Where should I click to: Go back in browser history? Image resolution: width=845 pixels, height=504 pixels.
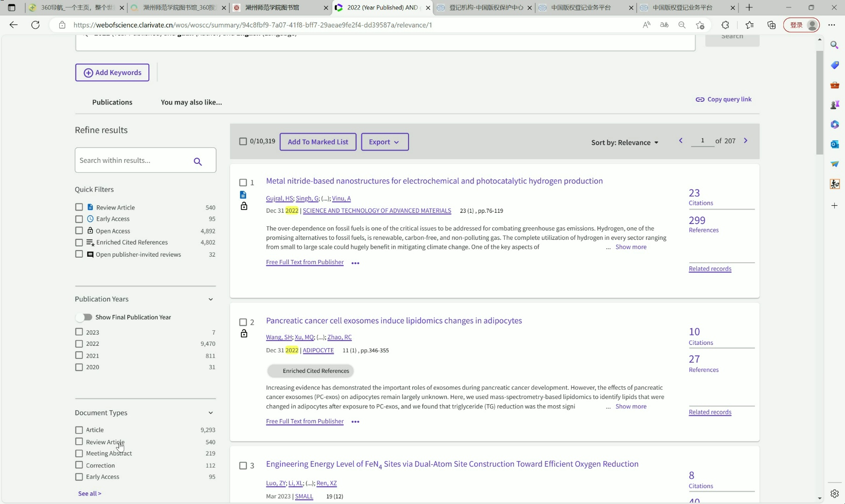[14, 25]
